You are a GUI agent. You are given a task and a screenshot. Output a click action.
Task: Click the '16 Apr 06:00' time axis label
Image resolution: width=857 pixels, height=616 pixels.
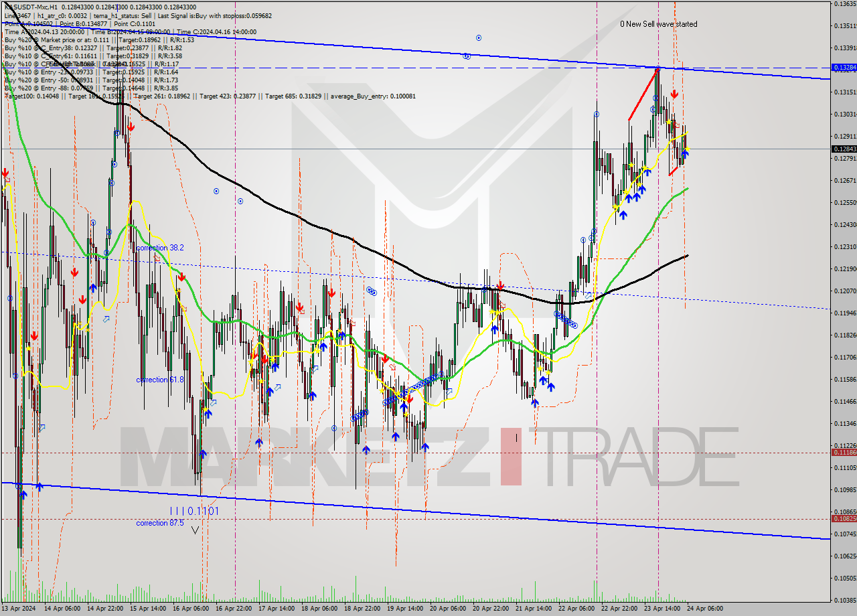coord(191,609)
